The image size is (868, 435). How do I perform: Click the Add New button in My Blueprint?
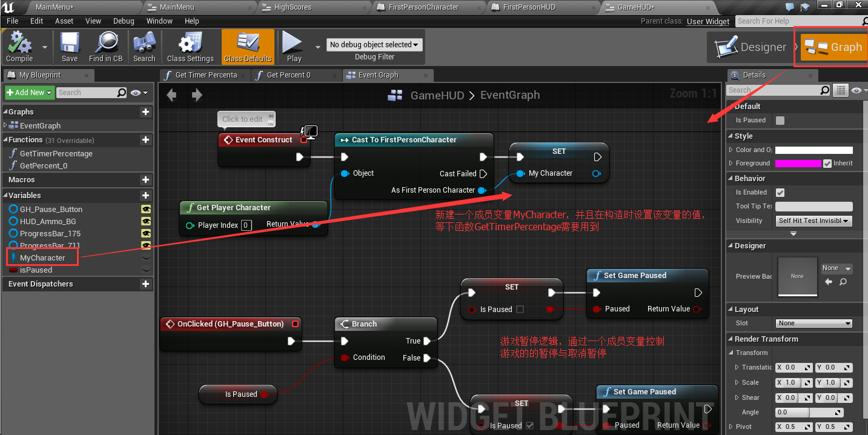coord(29,92)
